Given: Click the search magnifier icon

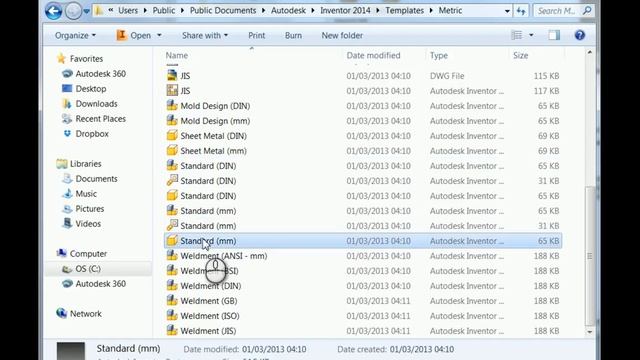Looking at the screenshot, I should (x=587, y=11).
